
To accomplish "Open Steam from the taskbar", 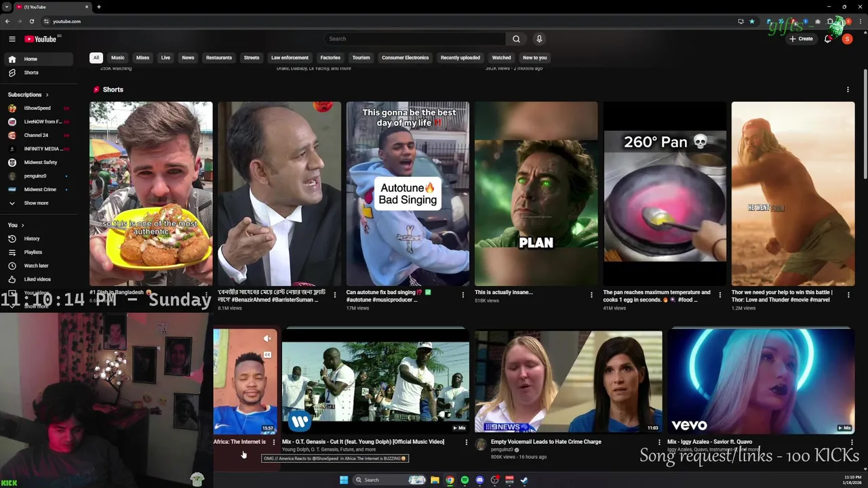I will pos(524,480).
